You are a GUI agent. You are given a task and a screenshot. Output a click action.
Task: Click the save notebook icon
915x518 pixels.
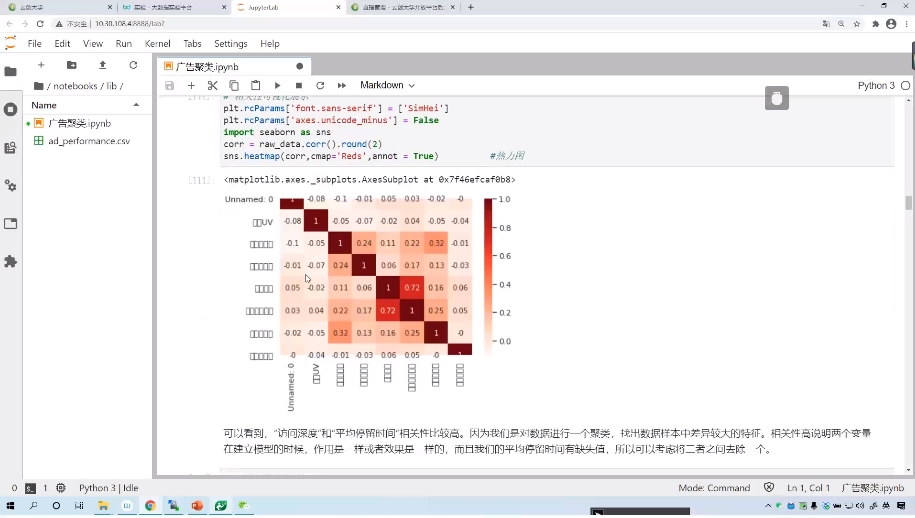click(x=170, y=86)
